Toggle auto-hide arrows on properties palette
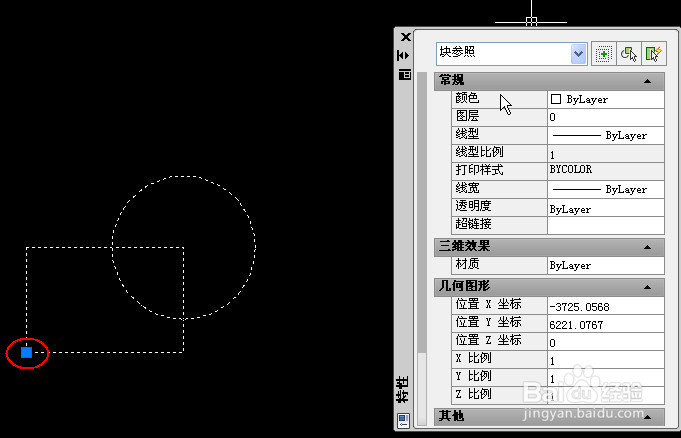This screenshot has height=438, width=681. pyautogui.click(x=403, y=56)
